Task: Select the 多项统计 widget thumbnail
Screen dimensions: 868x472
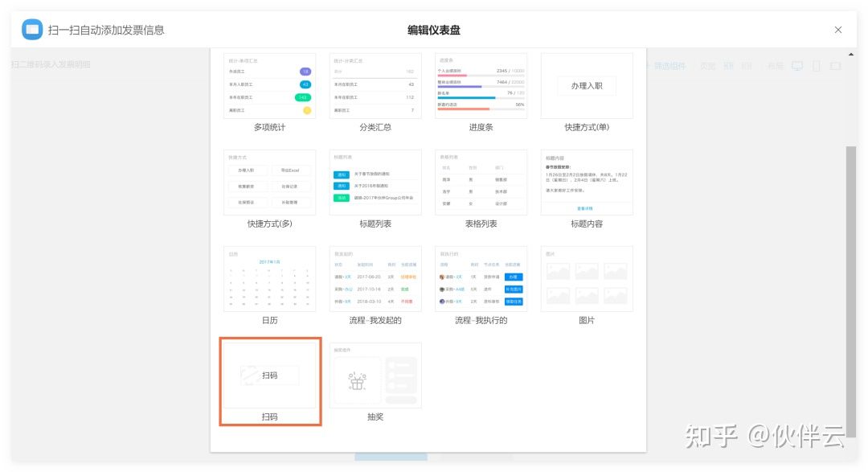Action: pos(269,86)
